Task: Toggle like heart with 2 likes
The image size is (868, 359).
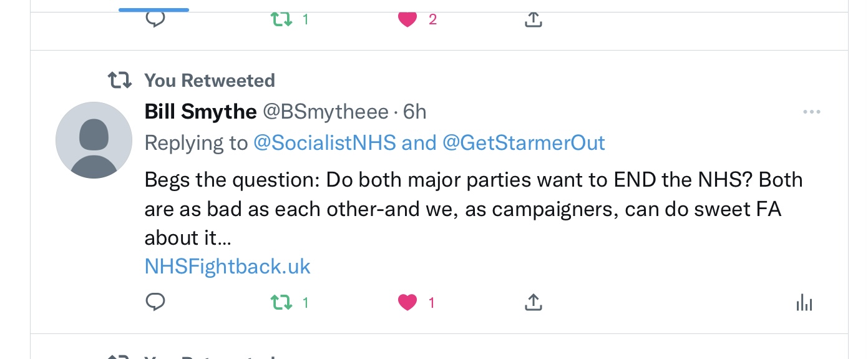Action: click(407, 19)
